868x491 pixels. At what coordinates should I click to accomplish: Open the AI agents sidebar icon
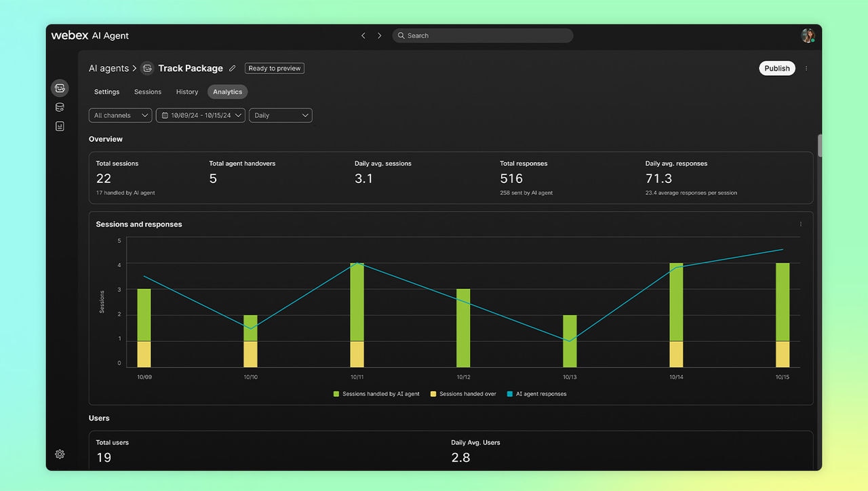(x=60, y=88)
